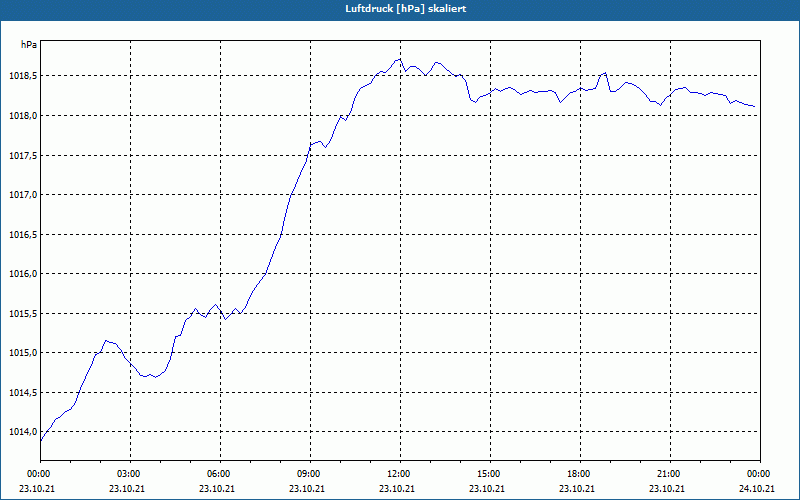Click the 1016,0 y-axis label
Viewport: 800px width, 500px height.
21,274
